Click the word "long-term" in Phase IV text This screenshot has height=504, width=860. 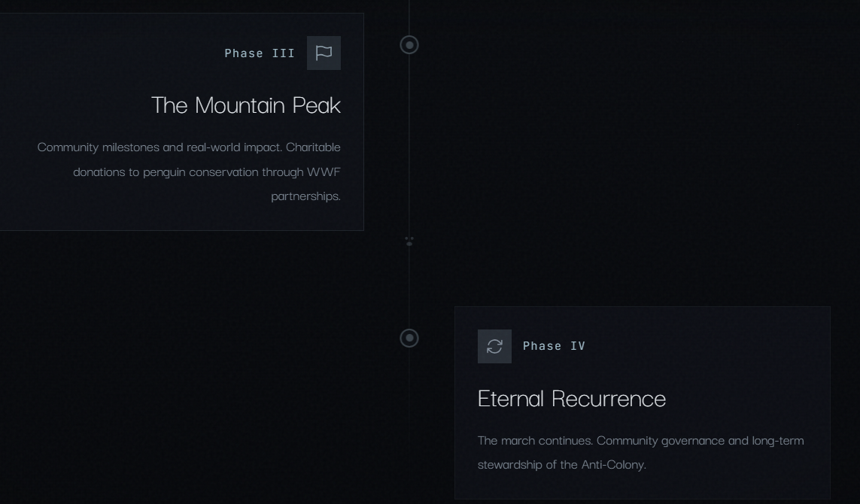(x=777, y=441)
